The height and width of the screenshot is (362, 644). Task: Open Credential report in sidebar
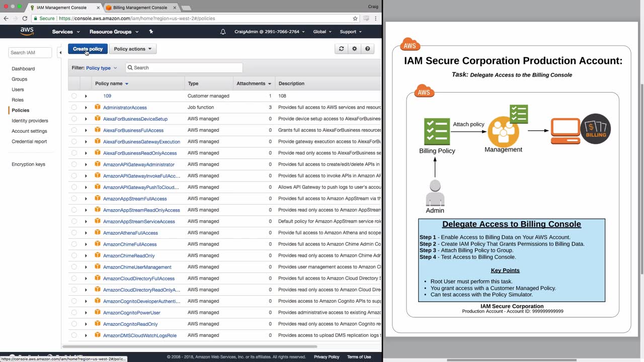[29, 141]
